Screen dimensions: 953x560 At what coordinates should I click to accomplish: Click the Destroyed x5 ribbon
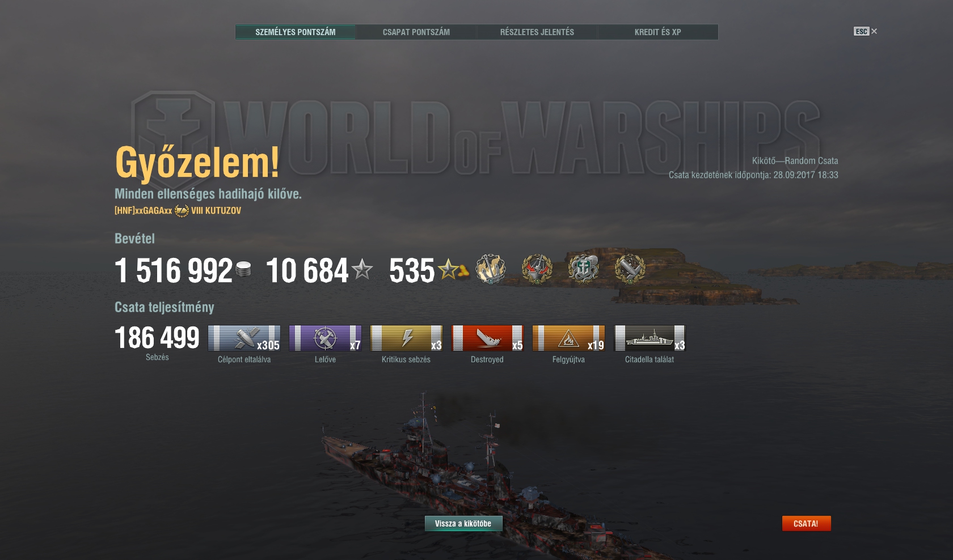(487, 338)
